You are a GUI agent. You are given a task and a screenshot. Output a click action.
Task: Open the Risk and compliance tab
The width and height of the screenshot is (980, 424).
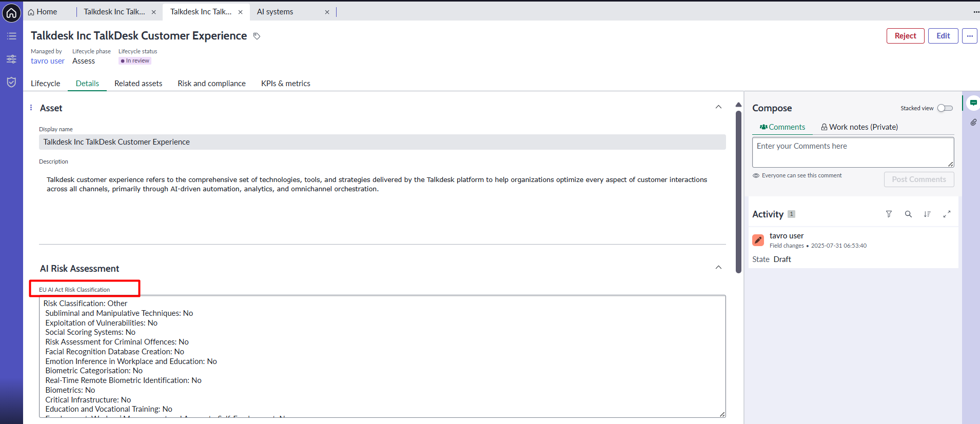212,84
